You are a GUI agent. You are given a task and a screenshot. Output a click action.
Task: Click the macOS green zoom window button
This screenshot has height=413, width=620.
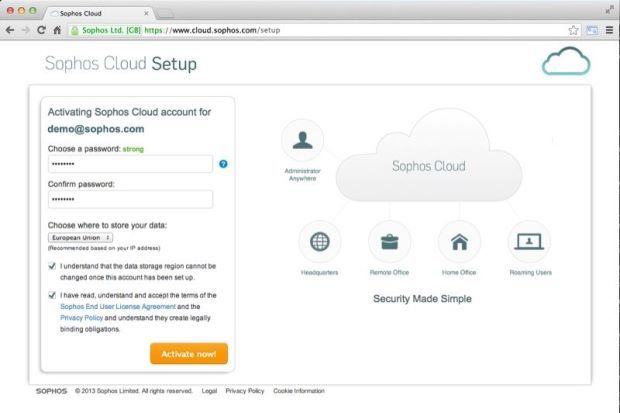click(33, 11)
